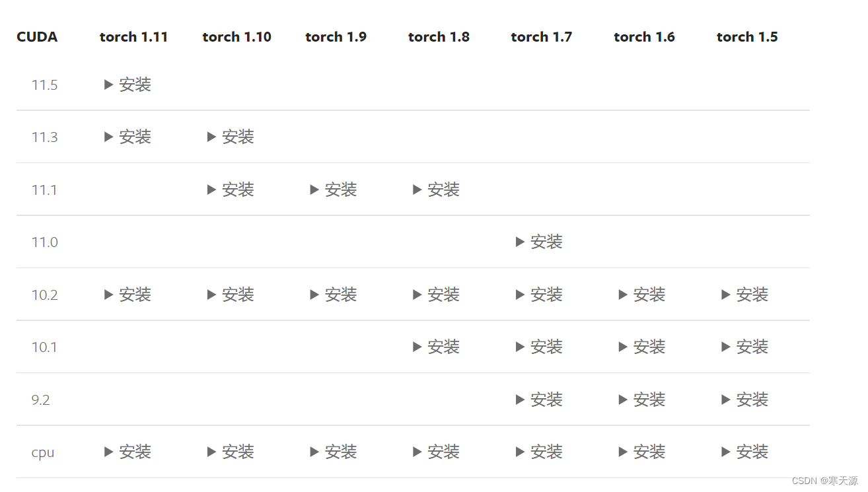The height and width of the screenshot is (492, 868).
Task: Expand 安装 for cpu torch 1.5
Action: click(746, 452)
